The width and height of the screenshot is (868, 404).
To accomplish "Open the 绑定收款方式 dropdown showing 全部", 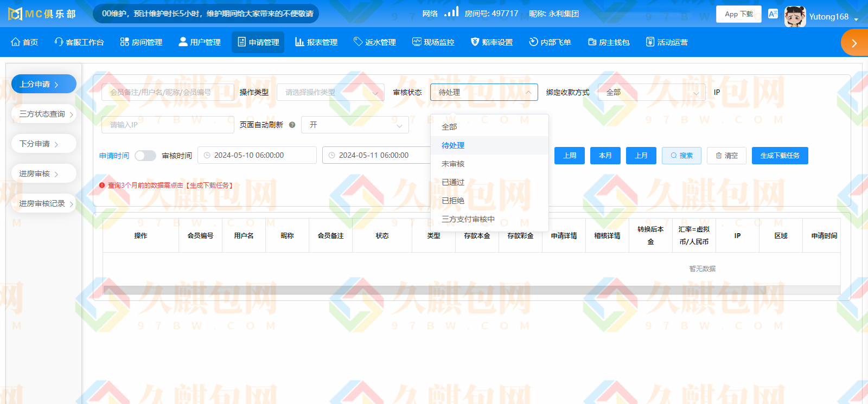I will point(652,92).
